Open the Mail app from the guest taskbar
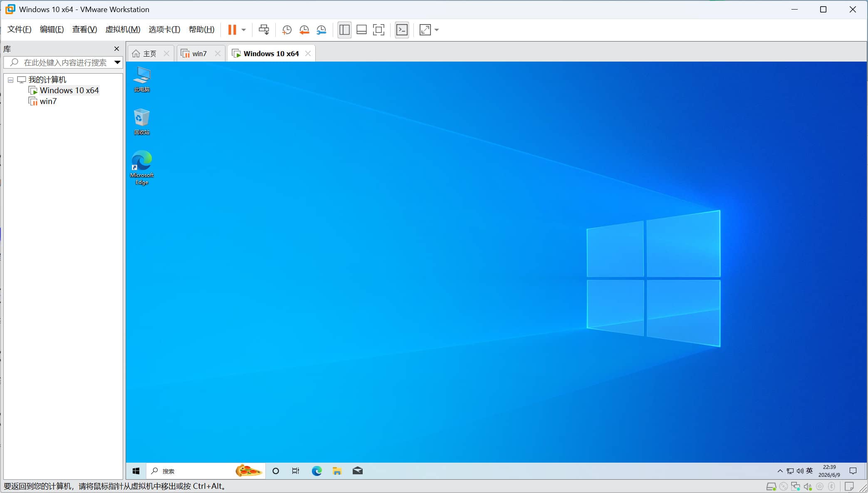Image resolution: width=868 pixels, height=493 pixels. [357, 471]
